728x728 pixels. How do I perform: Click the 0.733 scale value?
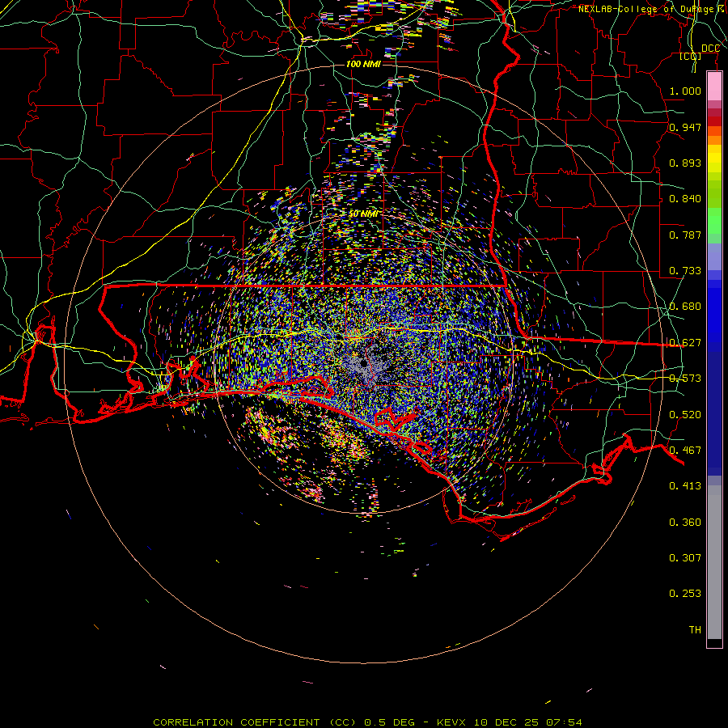point(685,271)
